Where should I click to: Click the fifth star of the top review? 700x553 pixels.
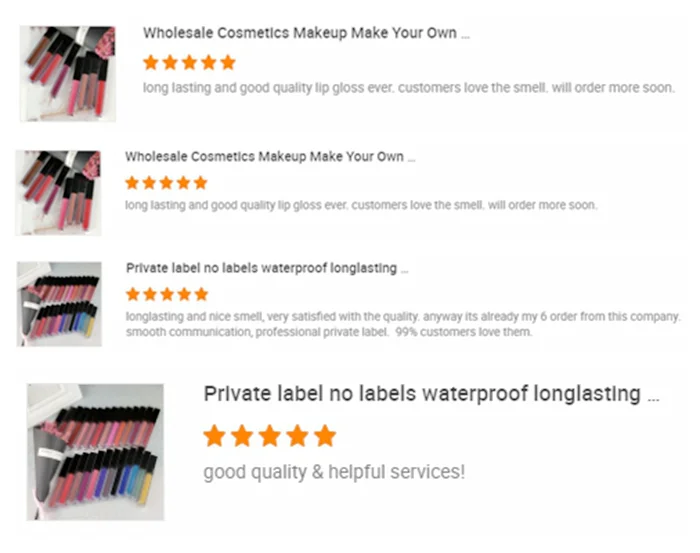pos(228,62)
